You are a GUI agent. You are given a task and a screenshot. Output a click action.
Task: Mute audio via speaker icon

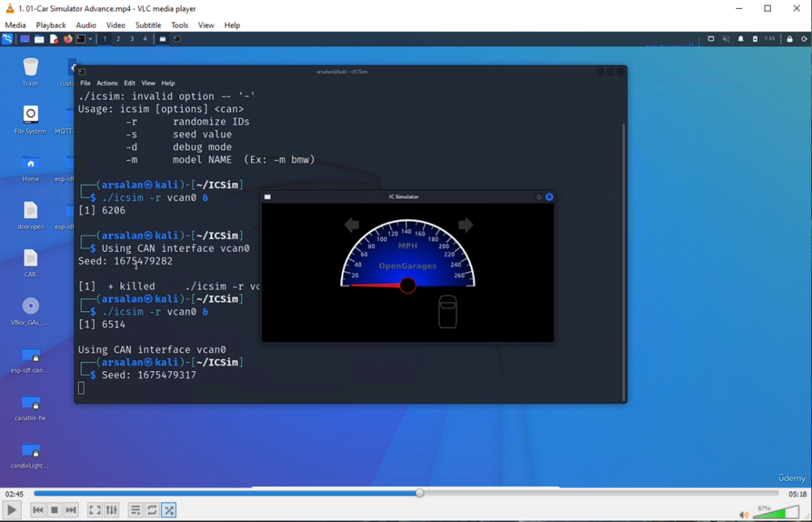click(744, 514)
